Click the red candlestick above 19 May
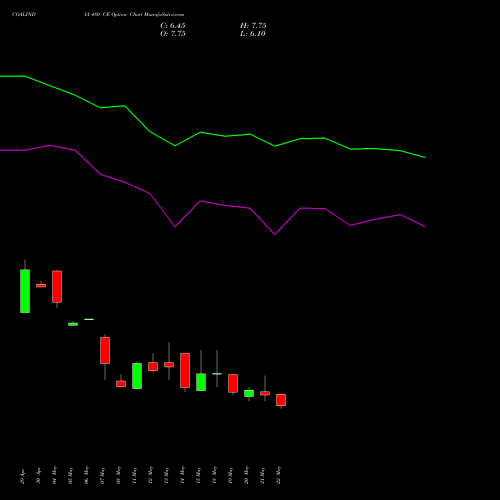The height and width of the screenshot is (500, 500). click(233, 383)
